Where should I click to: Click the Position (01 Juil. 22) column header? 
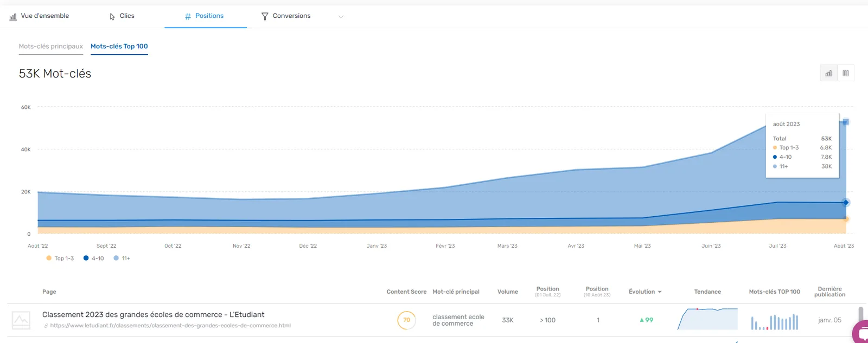pos(548,292)
